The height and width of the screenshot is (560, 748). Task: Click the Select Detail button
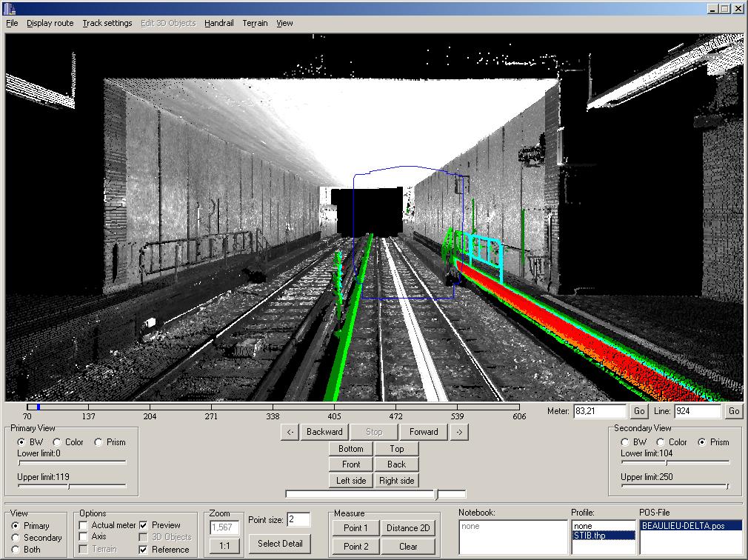click(x=279, y=544)
